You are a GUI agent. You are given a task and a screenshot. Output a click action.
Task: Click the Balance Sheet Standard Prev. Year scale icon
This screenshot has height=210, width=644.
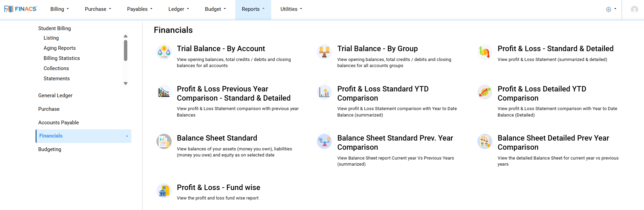coord(324,141)
